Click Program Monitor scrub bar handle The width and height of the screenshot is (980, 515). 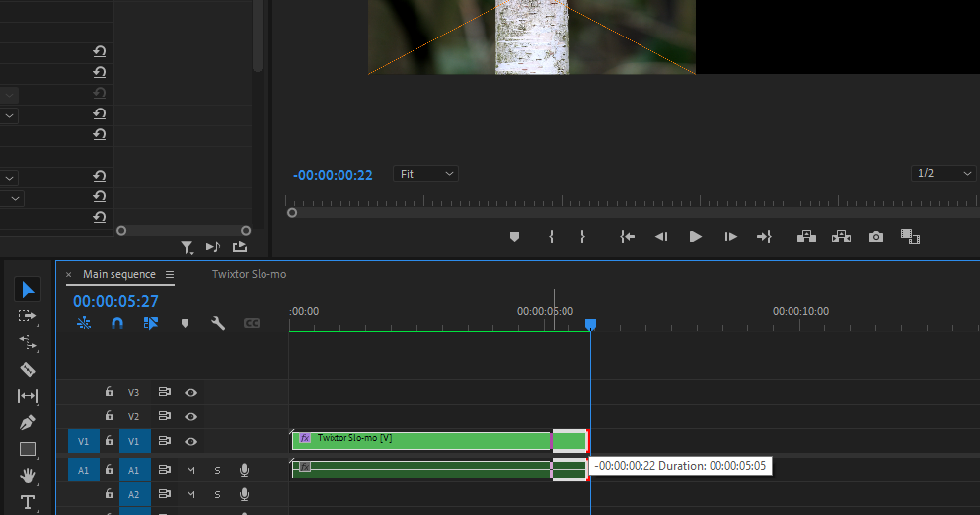point(292,213)
